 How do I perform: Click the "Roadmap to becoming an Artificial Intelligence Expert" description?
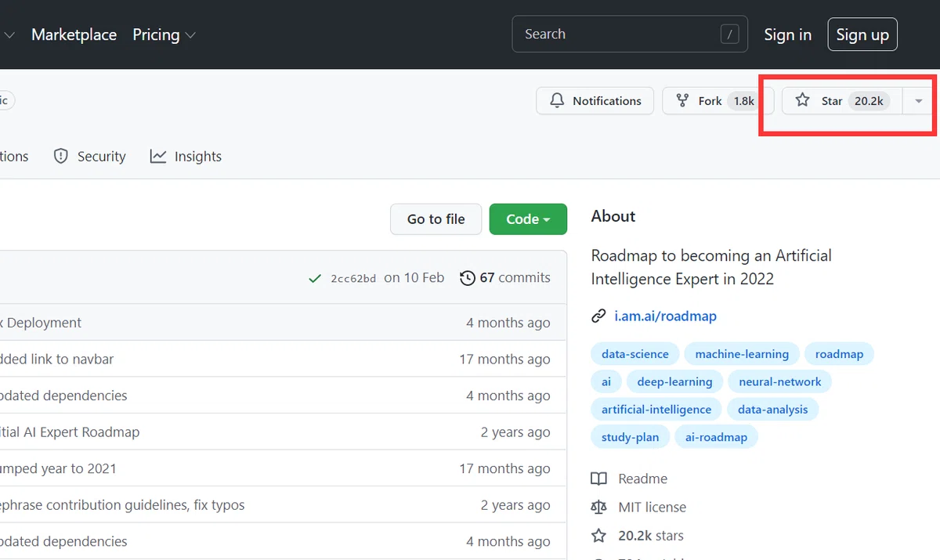[711, 267]
